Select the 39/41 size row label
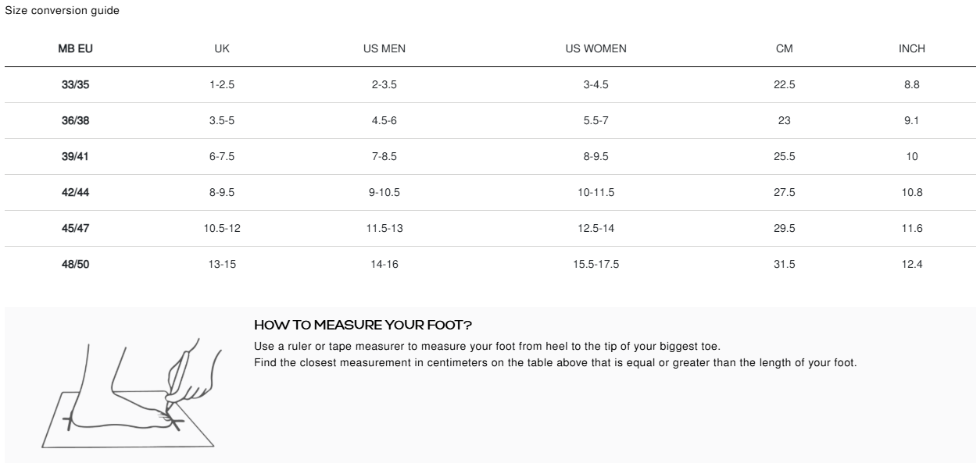The image size is (980, 463). point(76,156)
